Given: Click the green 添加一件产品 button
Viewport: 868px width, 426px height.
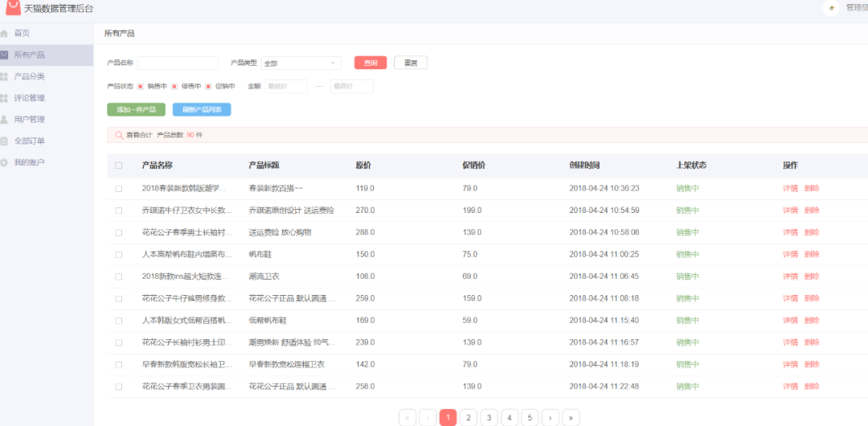Looking at the screenshot, I should (136, 109).
